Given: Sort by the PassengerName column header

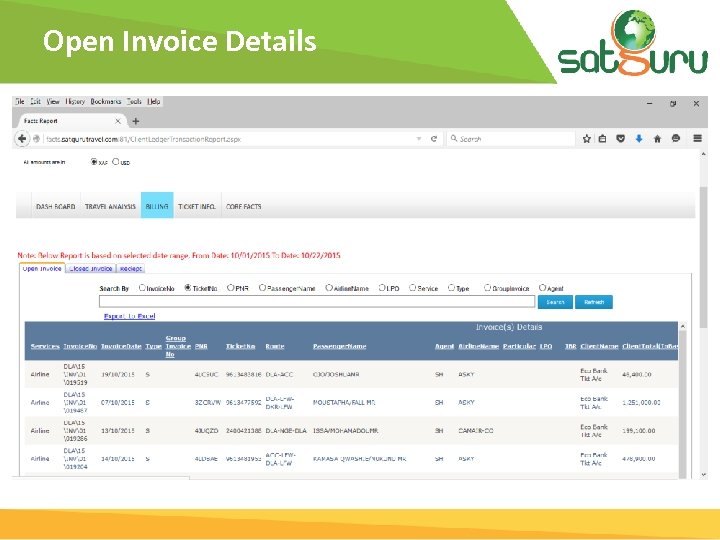Looking at the screenshot, I should point(339,346).
